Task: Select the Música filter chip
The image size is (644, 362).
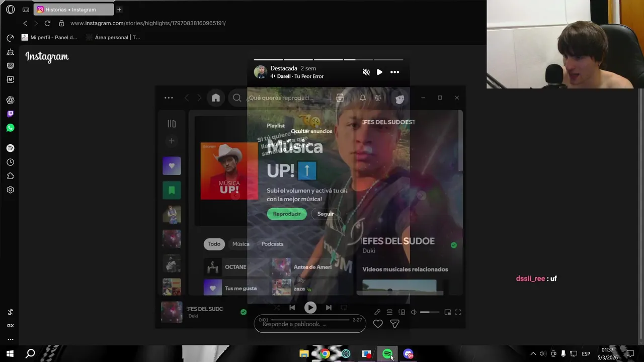Action: click(240, 244)
